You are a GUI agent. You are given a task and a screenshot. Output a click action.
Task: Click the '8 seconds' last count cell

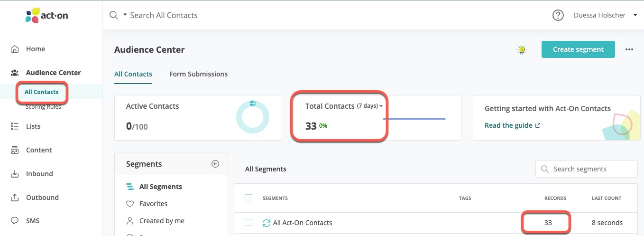point(607,223)
